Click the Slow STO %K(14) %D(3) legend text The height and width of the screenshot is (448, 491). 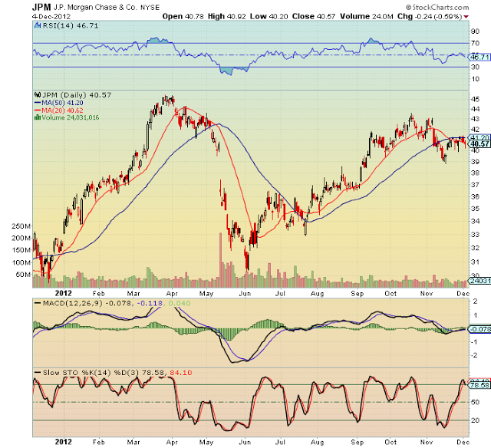(91, 373)
